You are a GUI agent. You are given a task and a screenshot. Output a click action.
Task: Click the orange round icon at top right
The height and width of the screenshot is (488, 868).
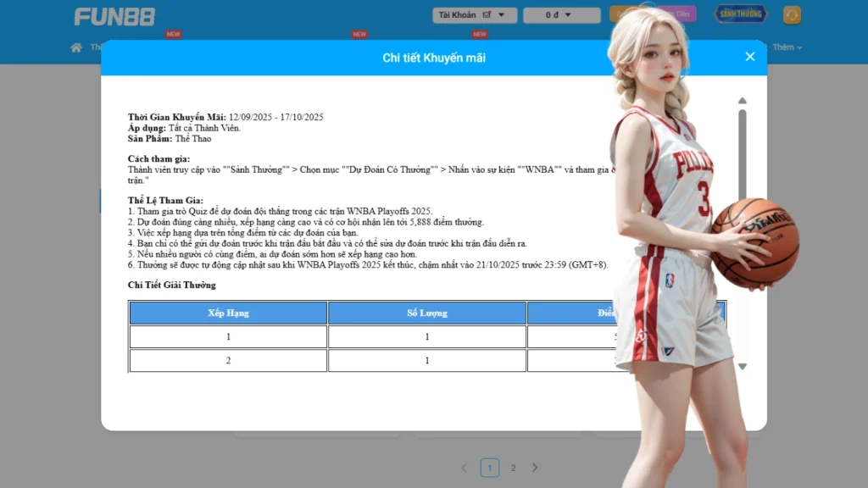point(792,15)
